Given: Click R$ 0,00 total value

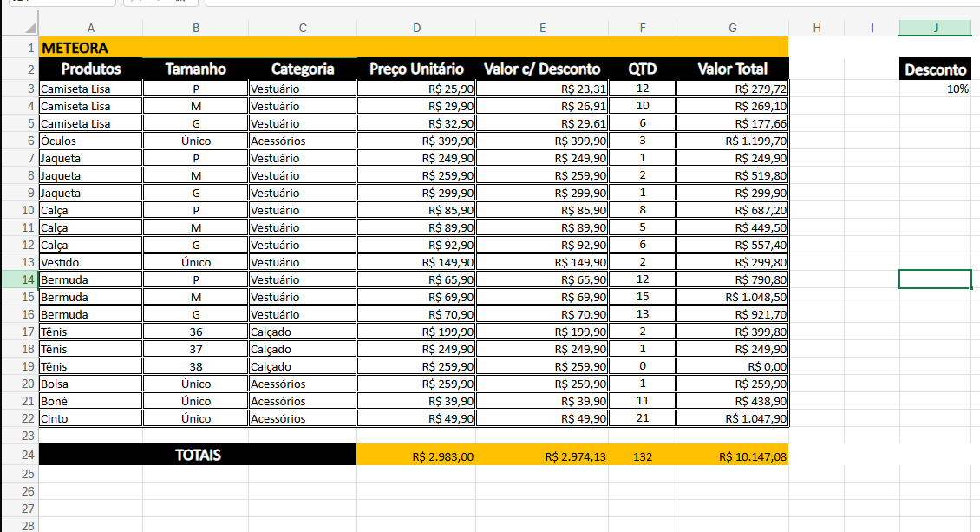Looking at the screenshot, I should (x=733, y=366).
